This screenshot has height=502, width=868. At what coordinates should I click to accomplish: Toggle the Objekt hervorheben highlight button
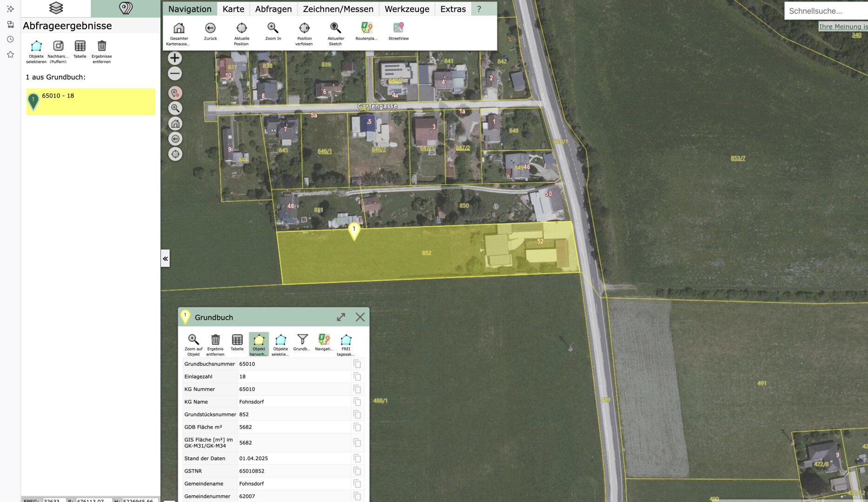point(258,344)
